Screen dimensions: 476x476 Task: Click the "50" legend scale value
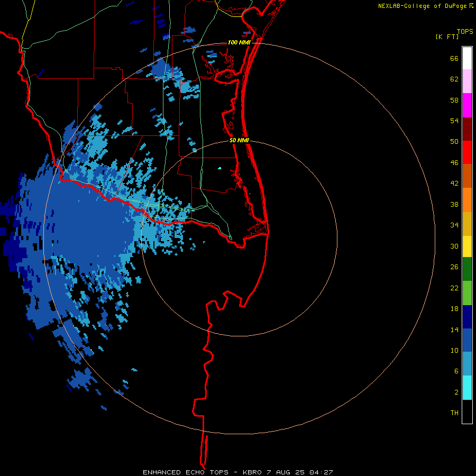click(x=454, y=141)
